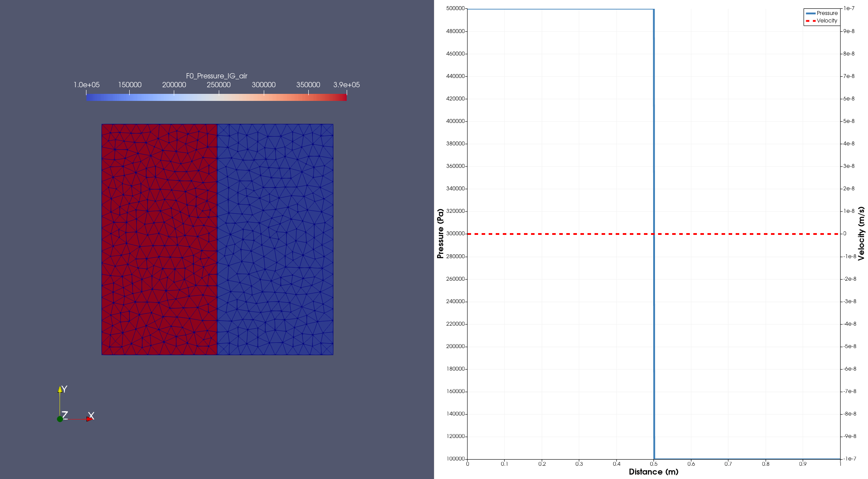
Task: Click the 1e-7 tick on velocity axis
Action: pyautogui.click(x=849, y=8)
